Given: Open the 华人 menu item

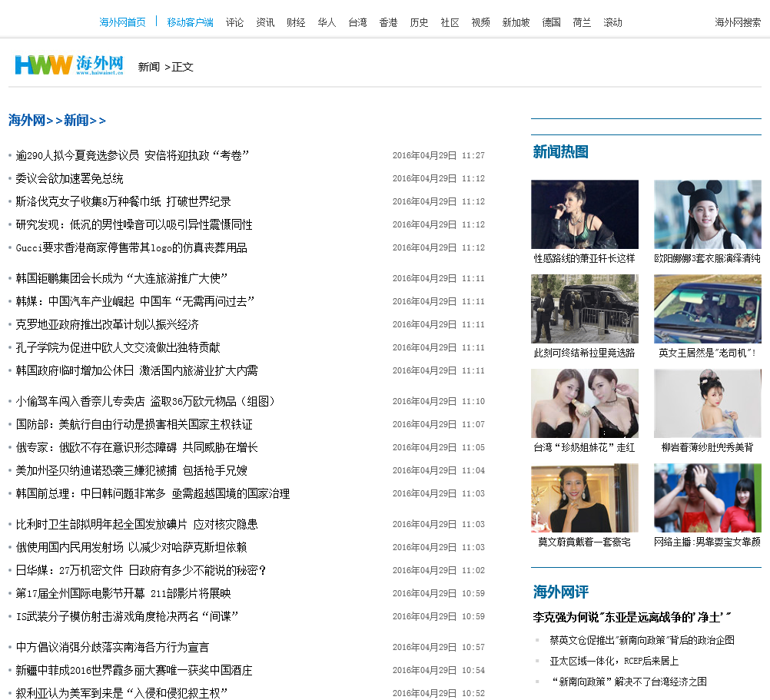Looking at the screenshot, I should (x=327, y=22).
